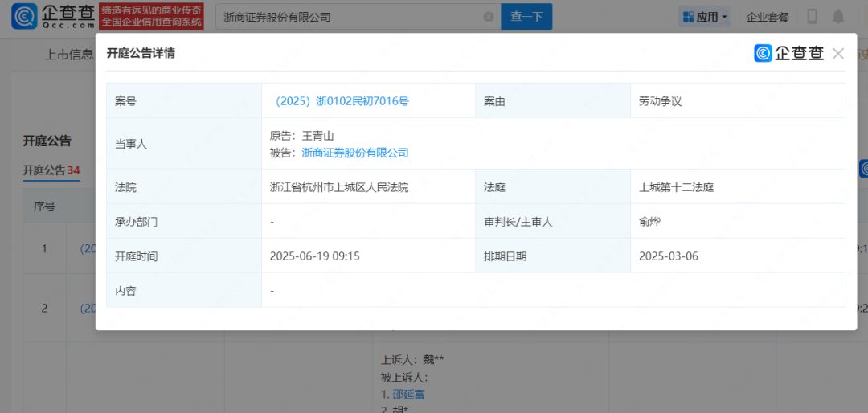Open notifications via the bell icon
Viewport: 868px width, 413px height.
click(838, 17)
